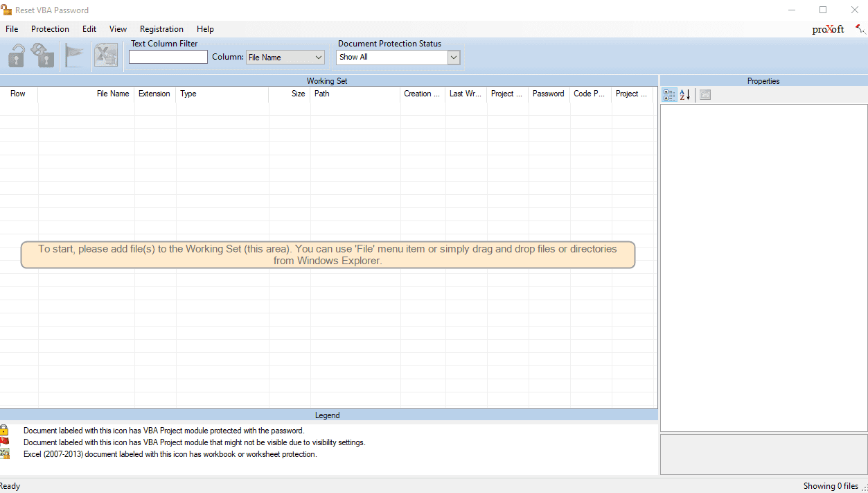Sort by the Extension column header
Screen dimensions: 868x493
click(155, 94)
